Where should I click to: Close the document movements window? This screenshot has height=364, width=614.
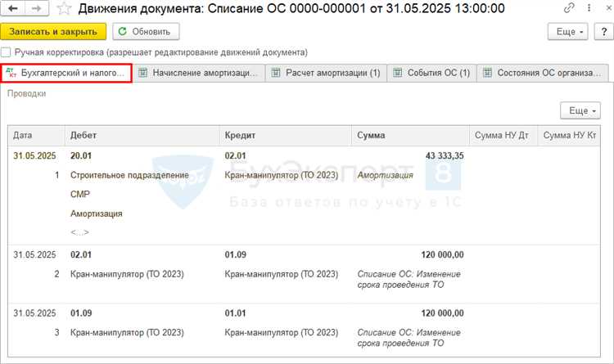point(608,8)
